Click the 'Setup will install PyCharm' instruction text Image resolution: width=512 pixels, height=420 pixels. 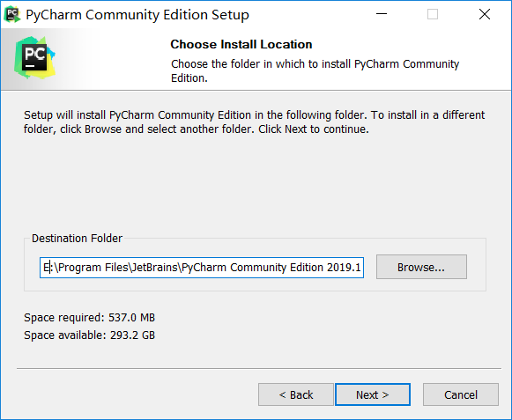tap(255, 122)
